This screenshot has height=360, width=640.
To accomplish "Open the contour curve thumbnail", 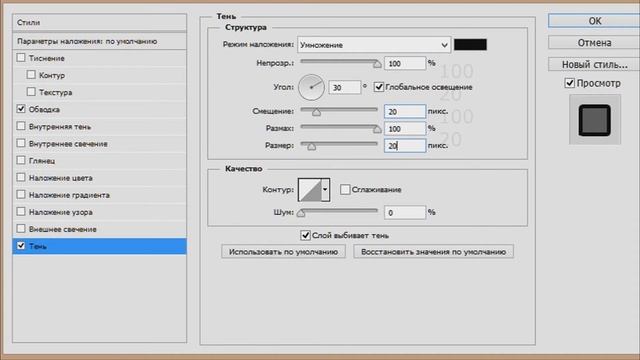I will tap(309, 189).
